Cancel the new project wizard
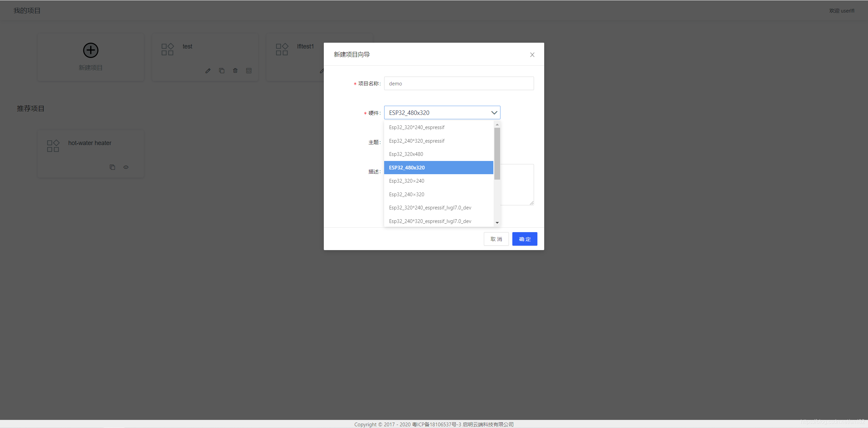The height and width of the screenshot is (428, 868). [496, 239]
